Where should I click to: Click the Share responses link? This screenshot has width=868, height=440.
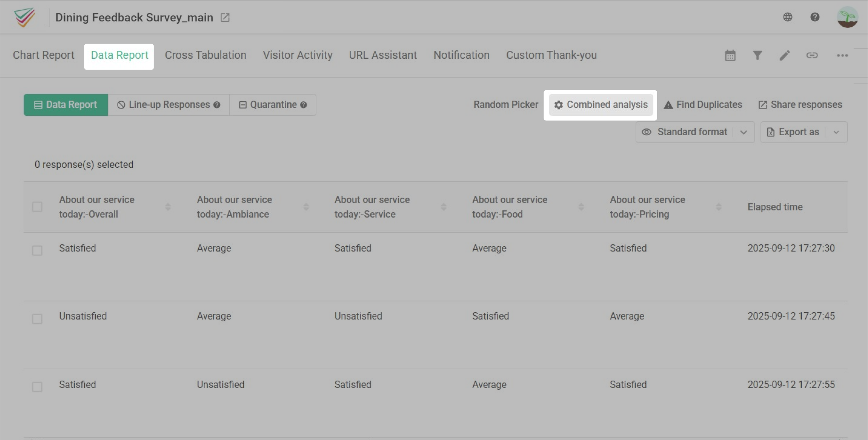coord(800,105)
